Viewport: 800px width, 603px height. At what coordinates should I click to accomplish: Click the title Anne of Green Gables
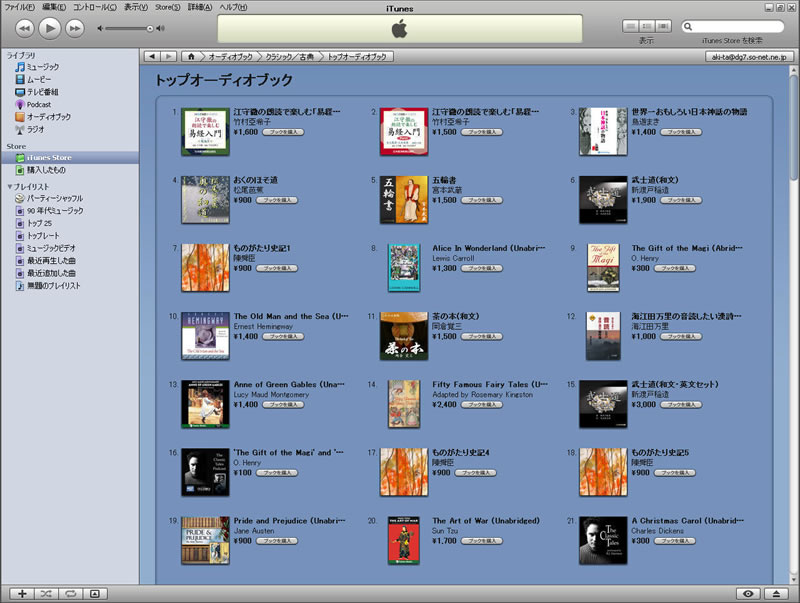tap(289, 385)
